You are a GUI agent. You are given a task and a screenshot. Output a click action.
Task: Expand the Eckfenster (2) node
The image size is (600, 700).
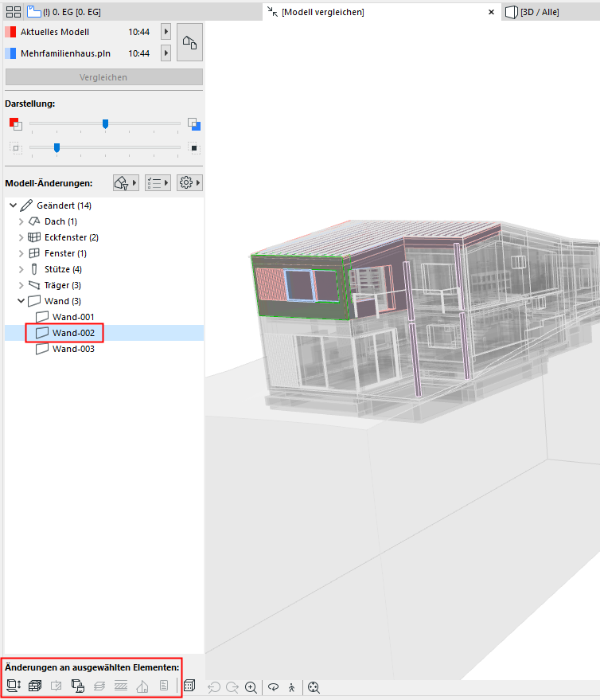point(21,237)
